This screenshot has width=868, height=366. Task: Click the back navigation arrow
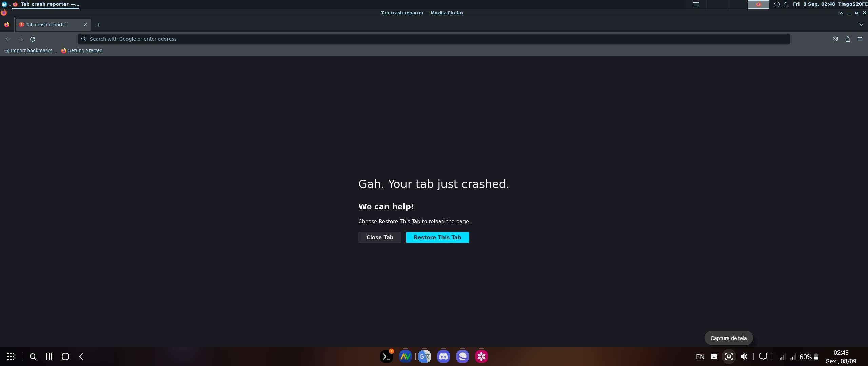8,39
